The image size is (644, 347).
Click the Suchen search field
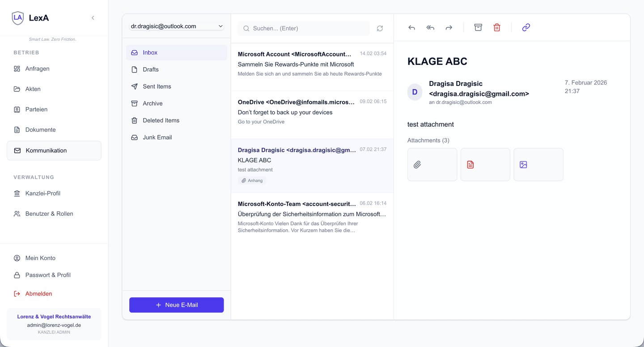[304, 28]
